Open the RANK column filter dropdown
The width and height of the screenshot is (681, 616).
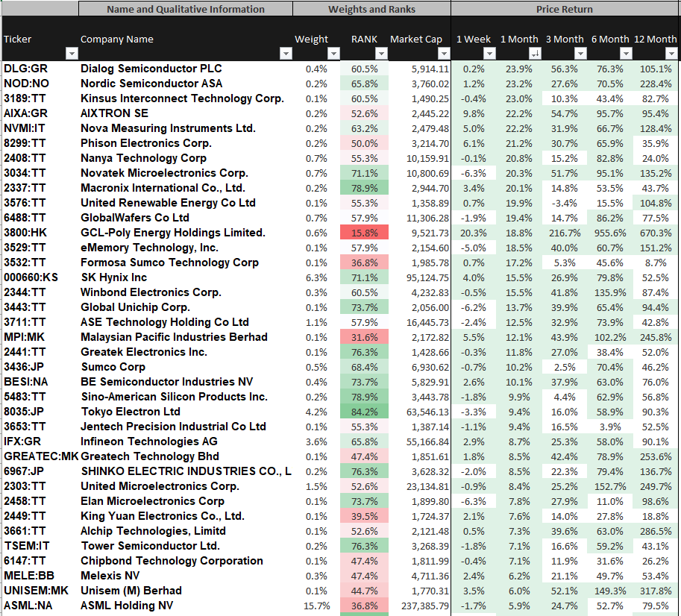(x=381, y=54)
